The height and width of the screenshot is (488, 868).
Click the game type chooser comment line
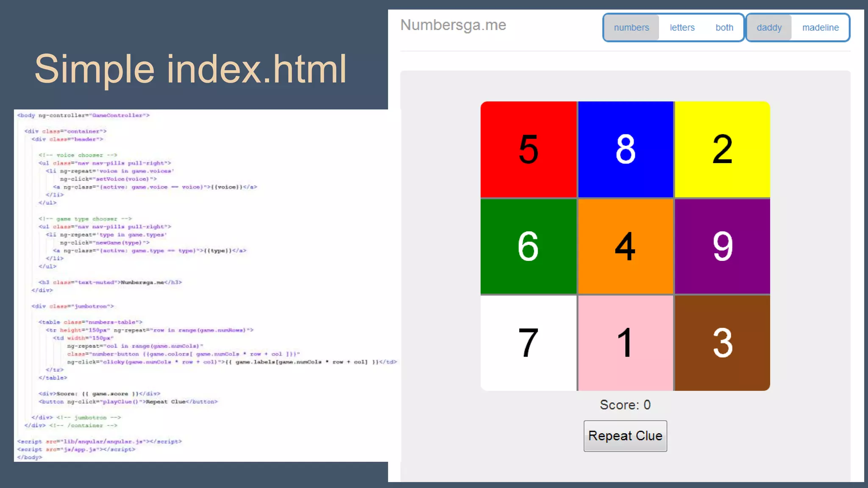85,219
